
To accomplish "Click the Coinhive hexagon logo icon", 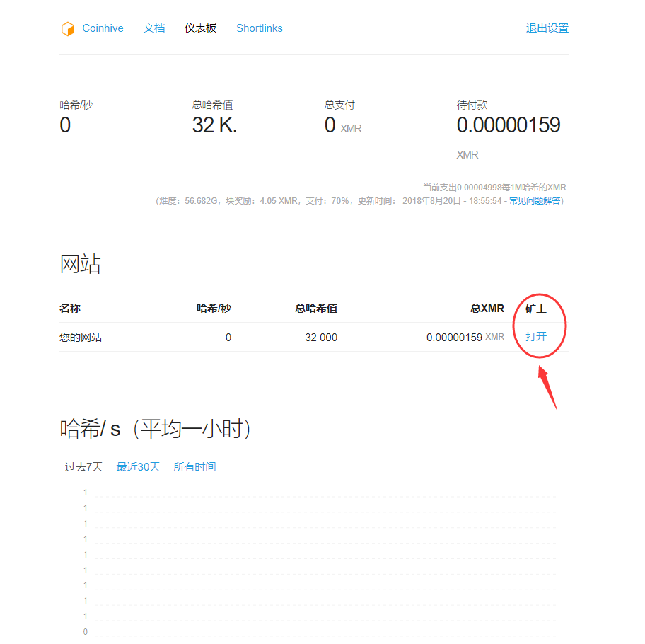I will (x=68, y=28).
